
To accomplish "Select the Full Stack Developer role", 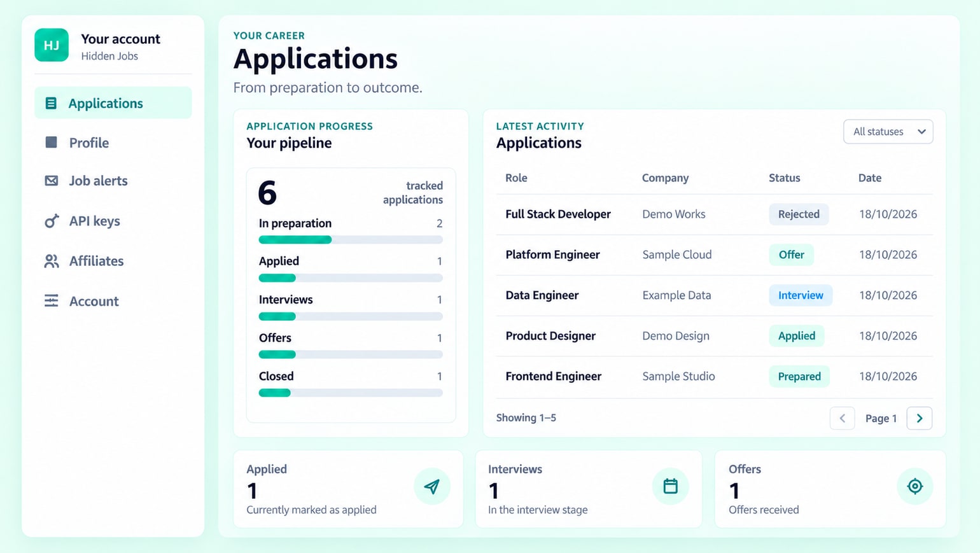I will 558,214.
